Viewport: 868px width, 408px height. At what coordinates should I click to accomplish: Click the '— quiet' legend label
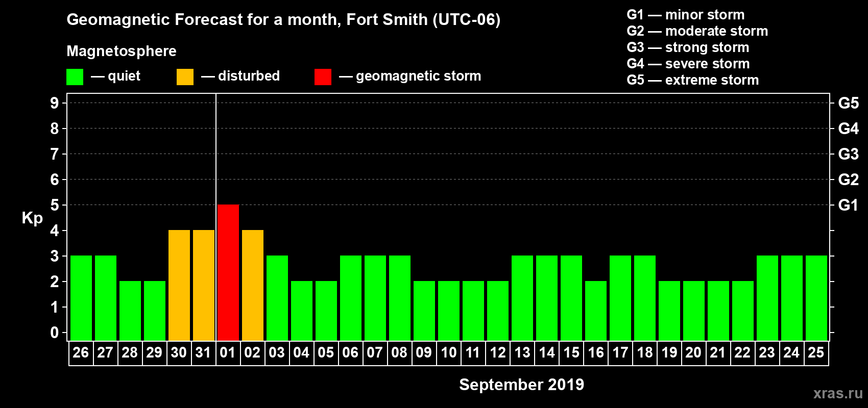[x=116, y=76]
